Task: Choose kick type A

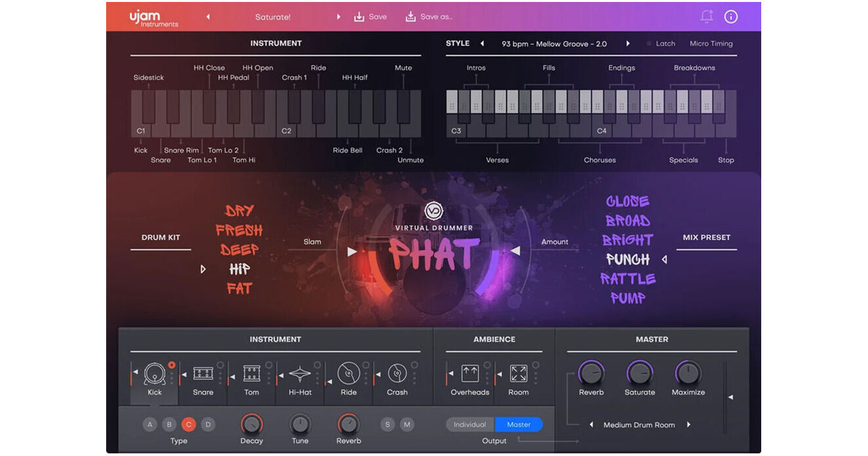Action: (150, 425)
